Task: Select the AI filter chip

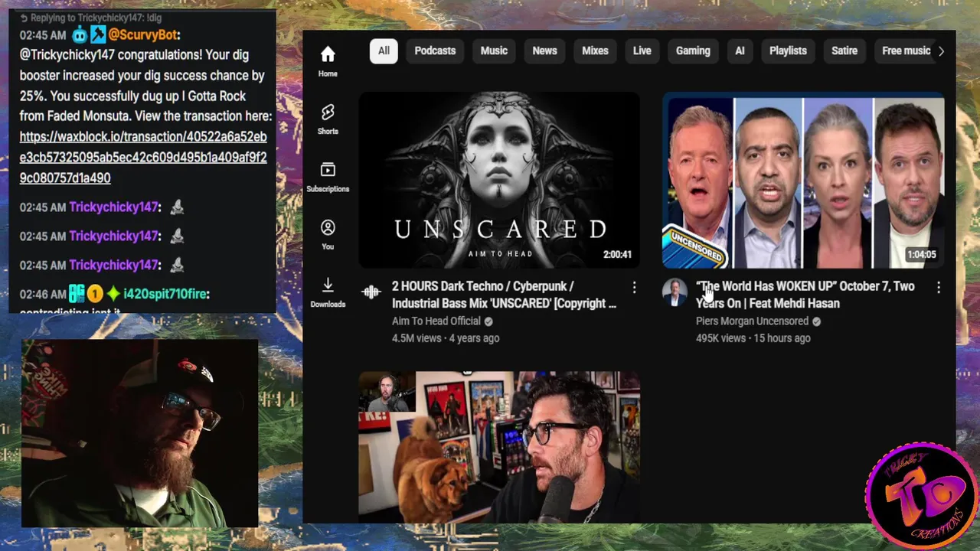Action: tap(740, 51)
